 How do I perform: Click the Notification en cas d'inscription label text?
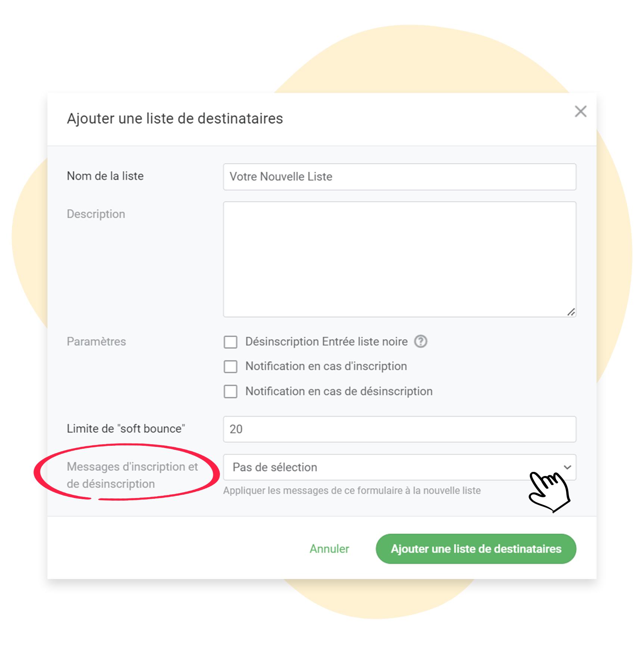326,366
